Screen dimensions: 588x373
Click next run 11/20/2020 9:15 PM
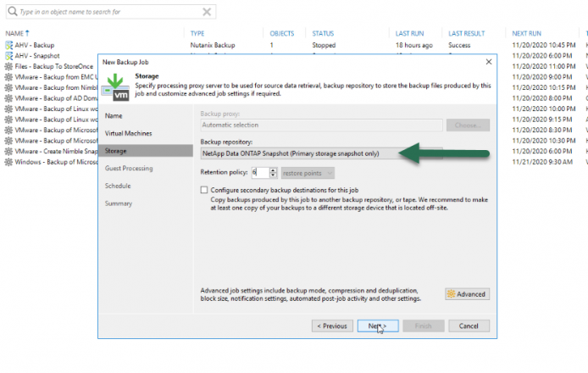click(x=542, y=120)
